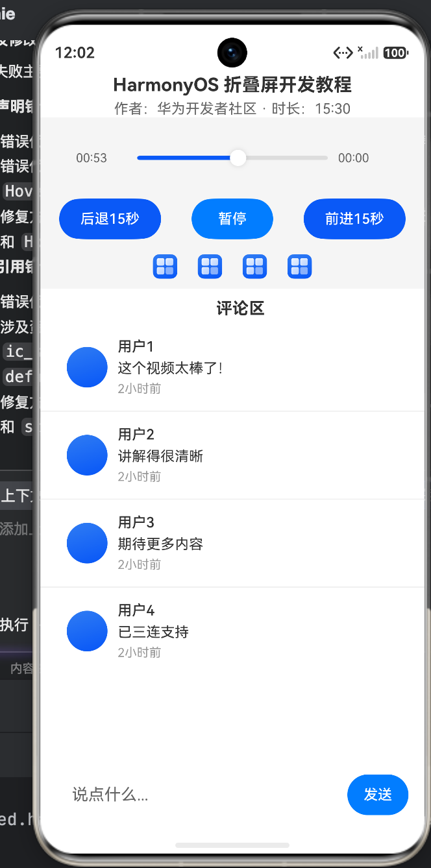Click the username 用户2
The image size is (431, 868).
[136, 434]
